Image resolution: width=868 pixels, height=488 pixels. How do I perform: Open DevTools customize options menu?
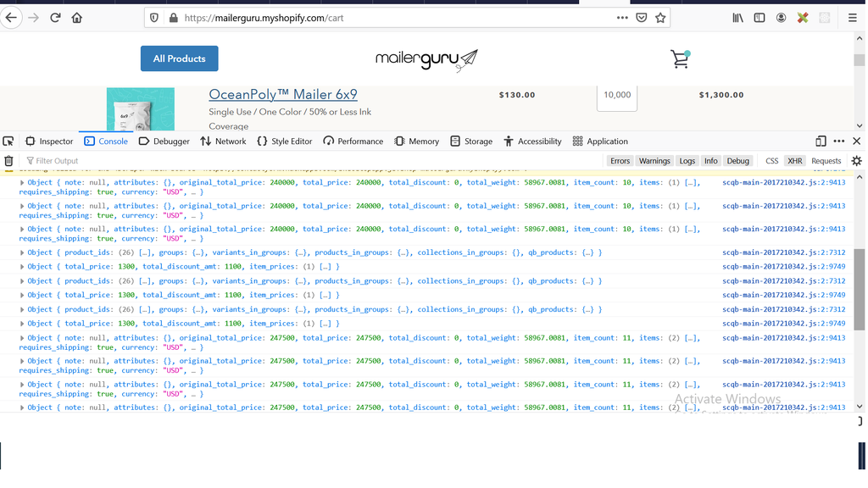coord(838,141)
